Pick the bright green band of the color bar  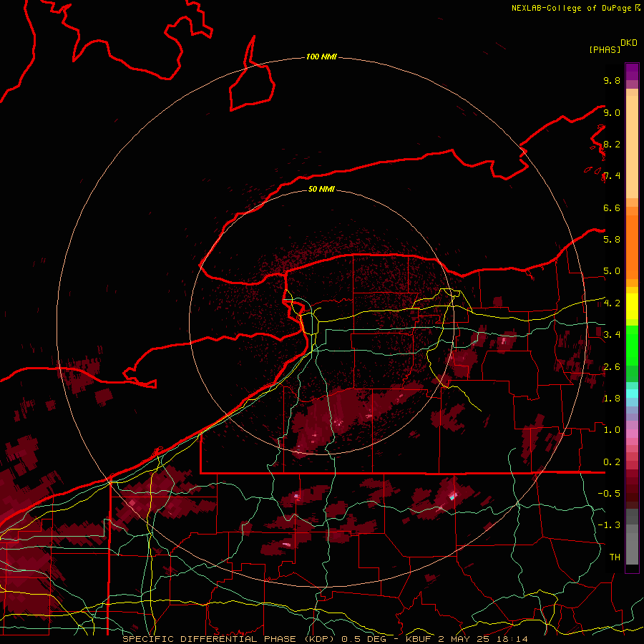[632, 346]
